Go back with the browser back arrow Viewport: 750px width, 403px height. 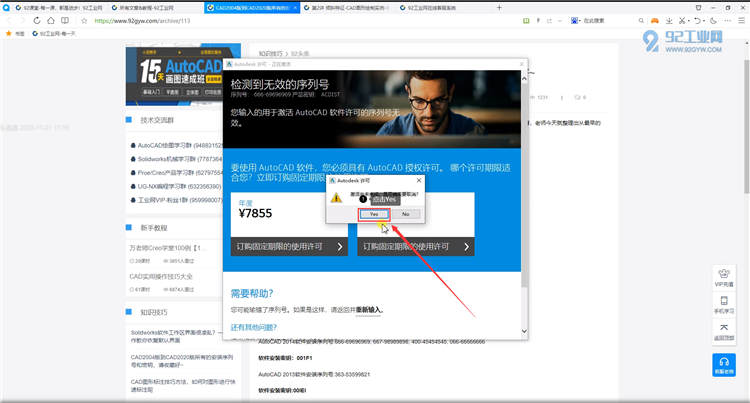tap(9, 21)
